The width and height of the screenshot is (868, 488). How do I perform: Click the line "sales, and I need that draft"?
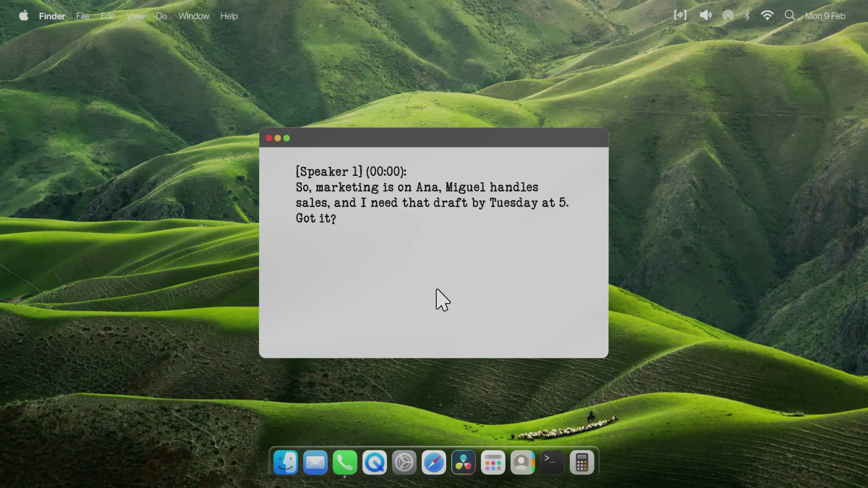[432, 202]
